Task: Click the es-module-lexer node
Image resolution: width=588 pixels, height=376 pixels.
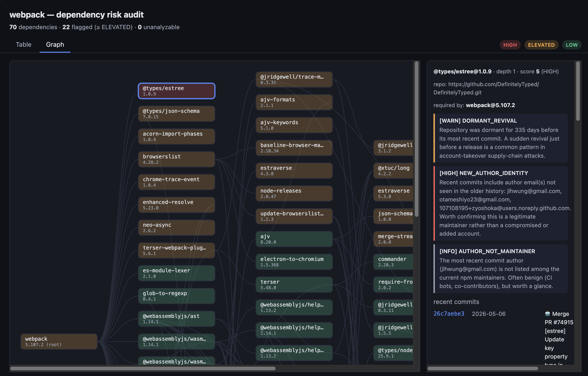Action: pyautogui.click(x=177, y=273)
